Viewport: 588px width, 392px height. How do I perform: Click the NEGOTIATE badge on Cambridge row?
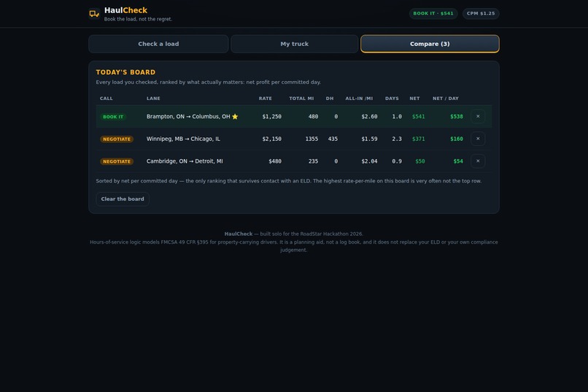117,161
